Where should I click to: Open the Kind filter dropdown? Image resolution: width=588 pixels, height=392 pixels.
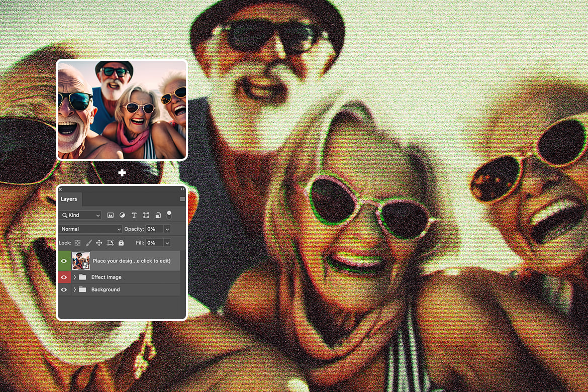pyautogui.click(x=80, y=215)
